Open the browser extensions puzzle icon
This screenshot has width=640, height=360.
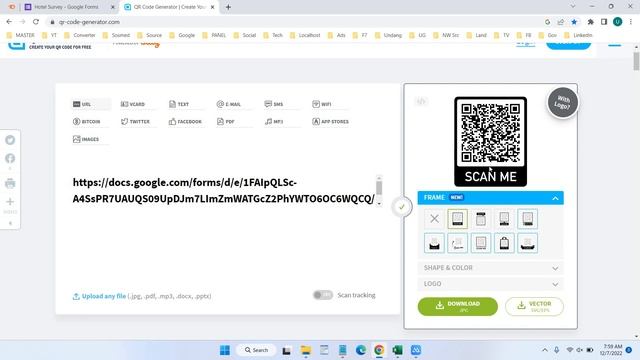[591, 22]
